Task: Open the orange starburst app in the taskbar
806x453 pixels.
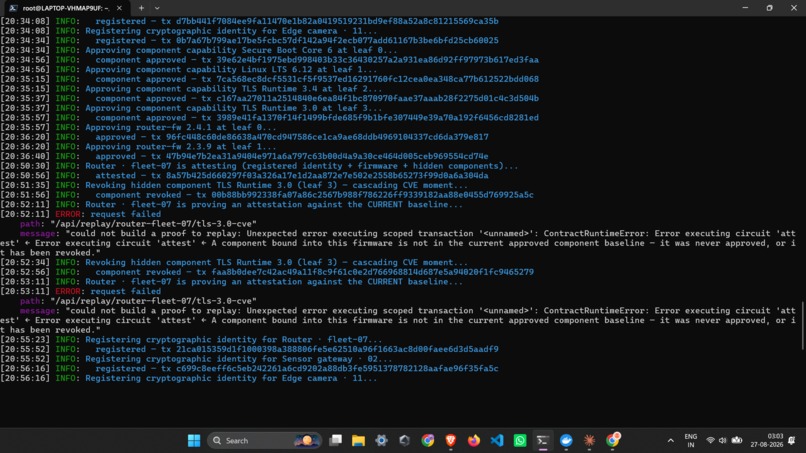Action: pyautogui.click(x=589, y=441)
